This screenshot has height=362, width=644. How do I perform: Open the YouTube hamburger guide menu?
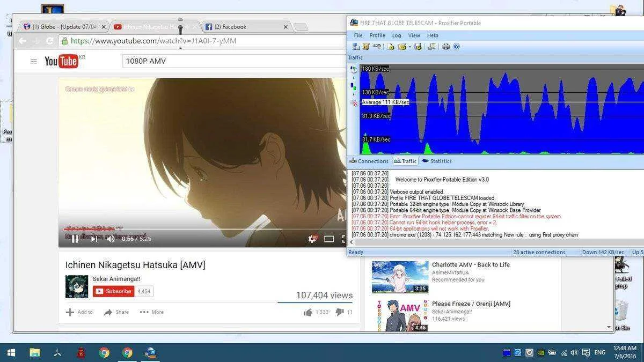click(x=34, y=61)
